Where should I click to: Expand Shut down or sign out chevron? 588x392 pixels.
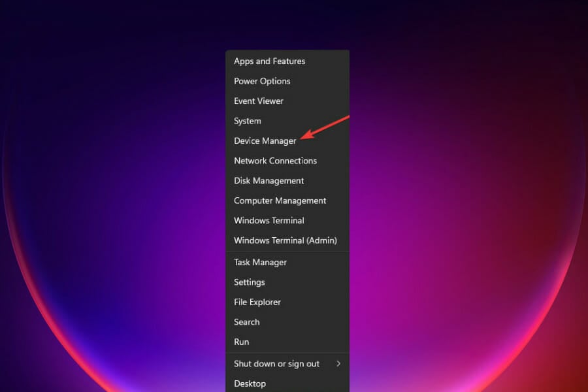[338, 363]
